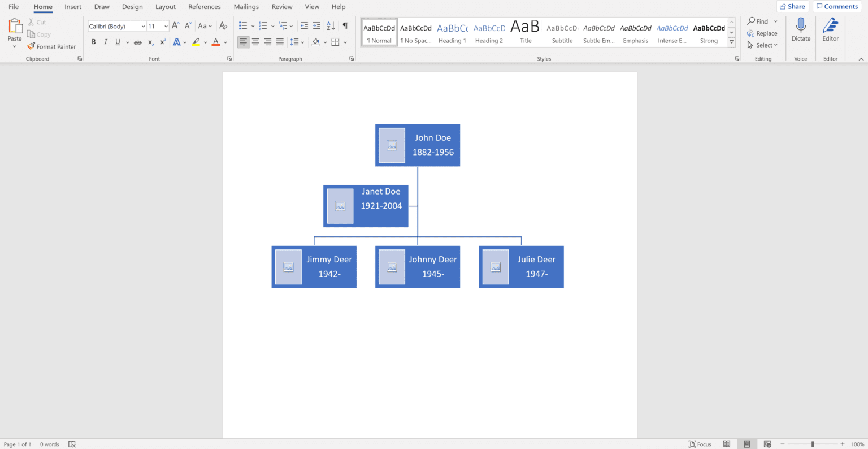
Task: Toggle the Show/Hide paragraph marks
Action: (345, 25)
